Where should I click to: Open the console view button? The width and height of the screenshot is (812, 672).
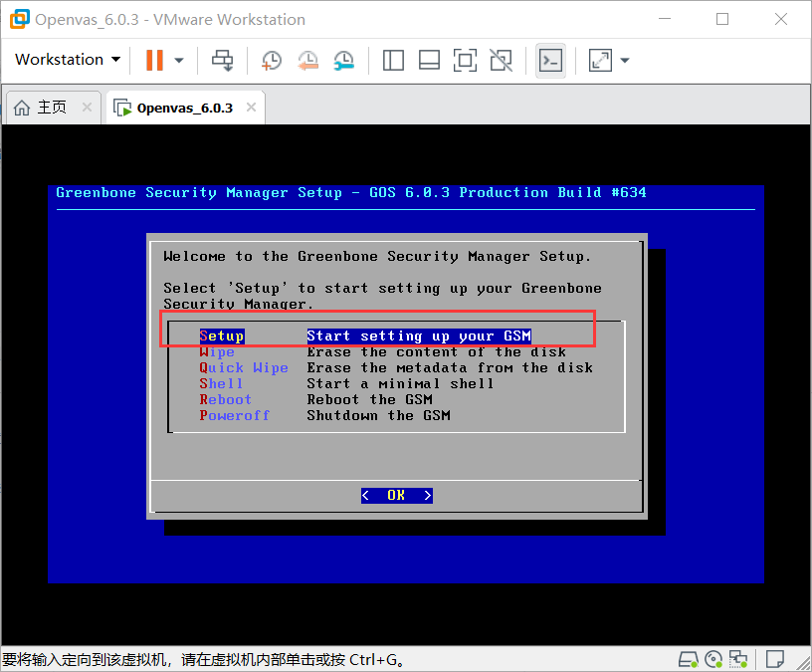(x=550, y=61)
